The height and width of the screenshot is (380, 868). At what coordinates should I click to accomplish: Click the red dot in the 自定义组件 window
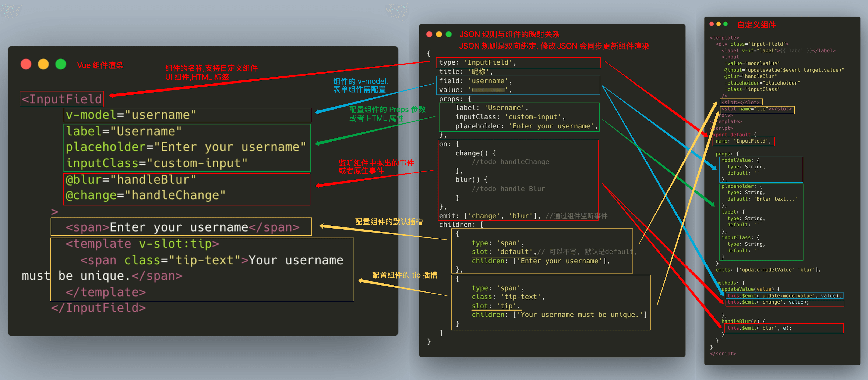point(712,24)
